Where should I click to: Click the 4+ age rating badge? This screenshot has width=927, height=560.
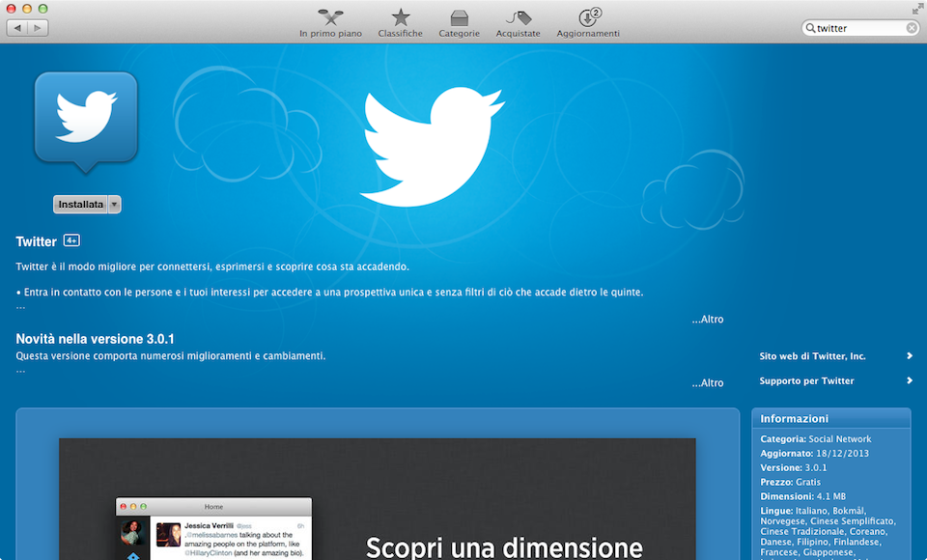(71, 240)
